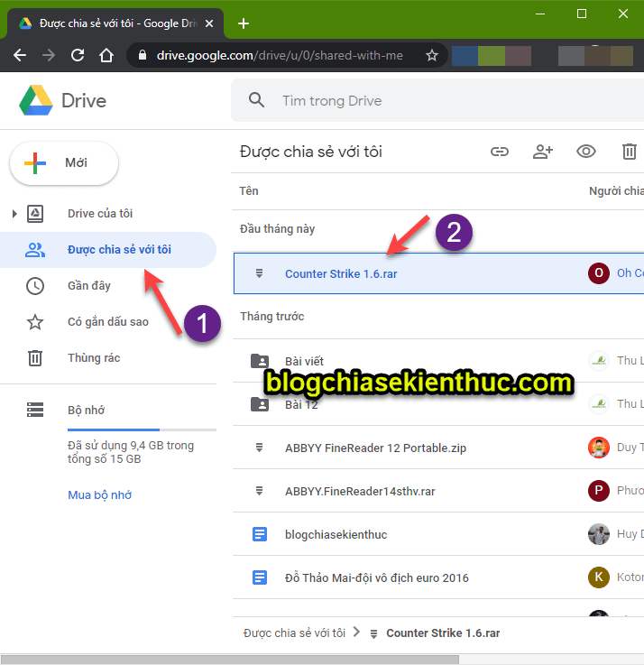Open the browser home page
This screenshot has height=665, width=644.
click(106, 55)
